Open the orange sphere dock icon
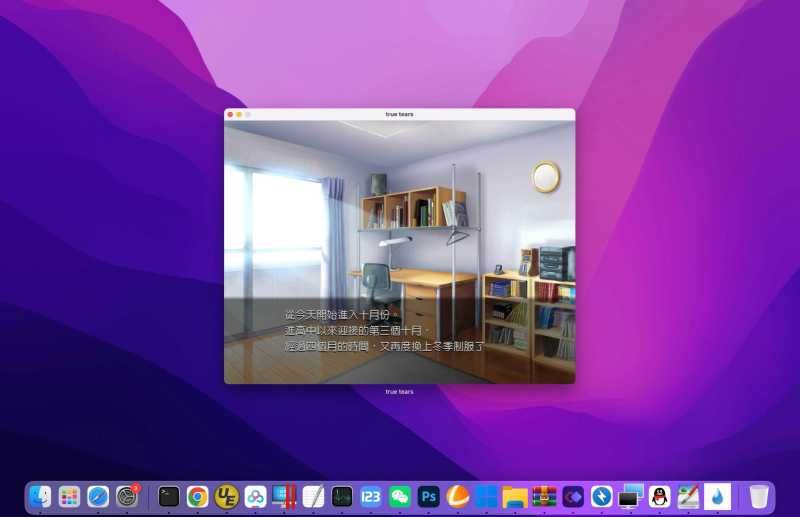Image resolution: width=800 pixels, height=517 pixels. tap(458, 497)
